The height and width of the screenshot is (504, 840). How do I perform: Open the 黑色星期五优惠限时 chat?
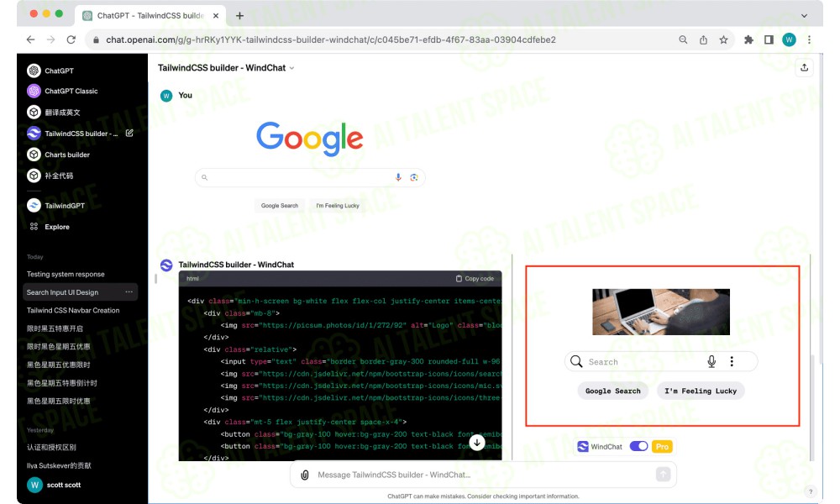59,365
